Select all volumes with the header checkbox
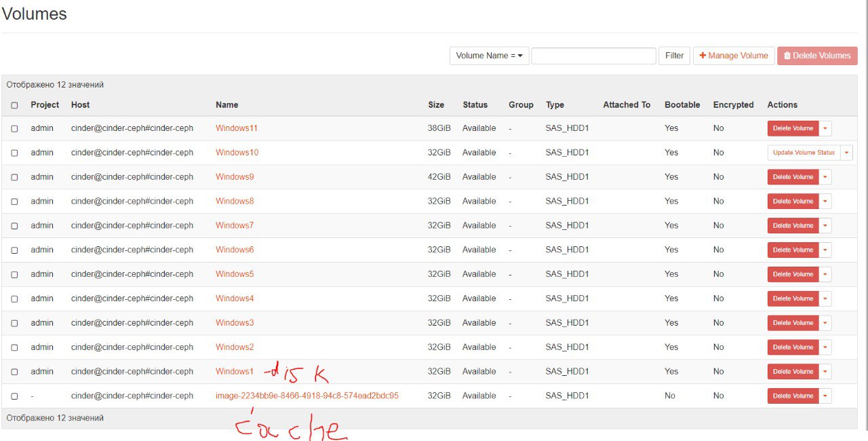868x441 pixels. click(x=14, y=105)
